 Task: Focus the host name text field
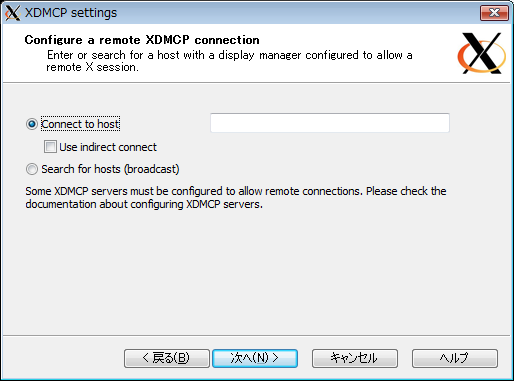(x=330, y=123)
